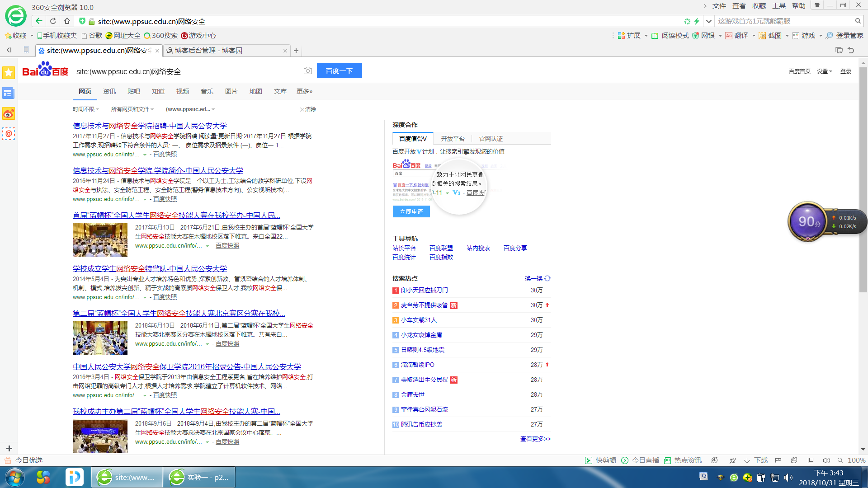Open the sidebar favorites star icon
The height and width of the screenshot is (488, 868).
click(x=9, y=73)
